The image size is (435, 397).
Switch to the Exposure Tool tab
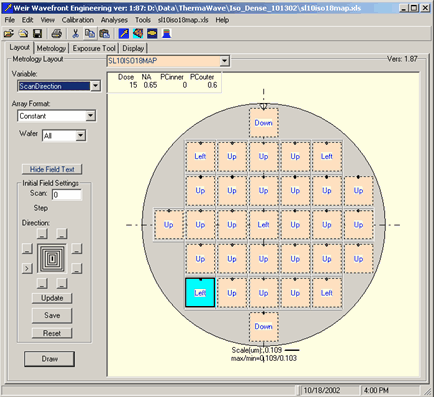click(94, 48)
